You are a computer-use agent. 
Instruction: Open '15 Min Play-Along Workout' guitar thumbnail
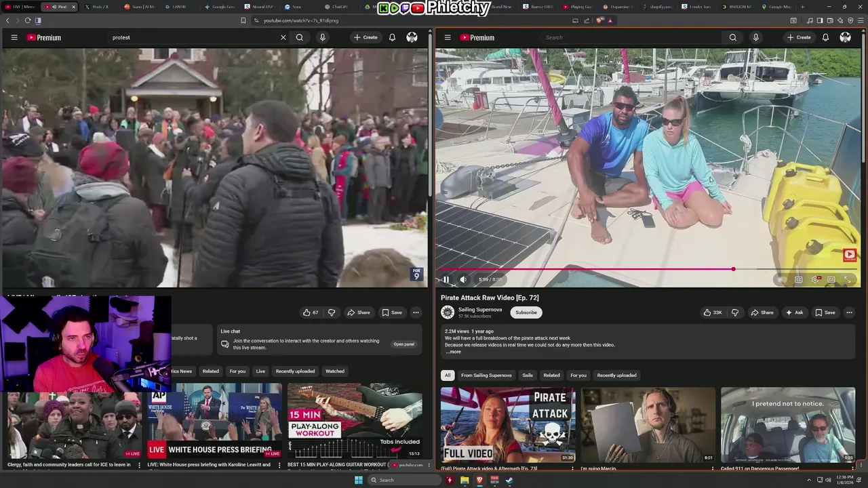pos(355,421)
